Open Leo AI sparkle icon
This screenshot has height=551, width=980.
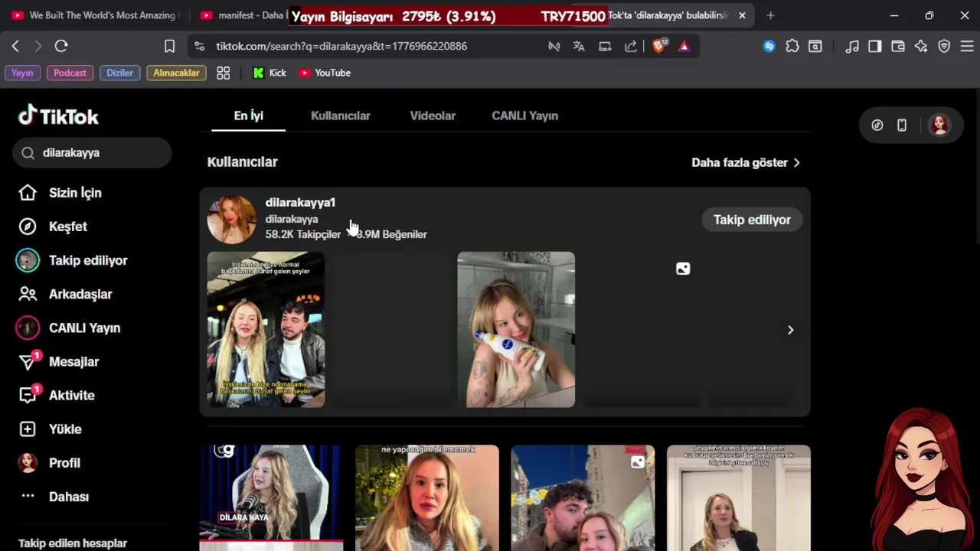tap(921, 46)
